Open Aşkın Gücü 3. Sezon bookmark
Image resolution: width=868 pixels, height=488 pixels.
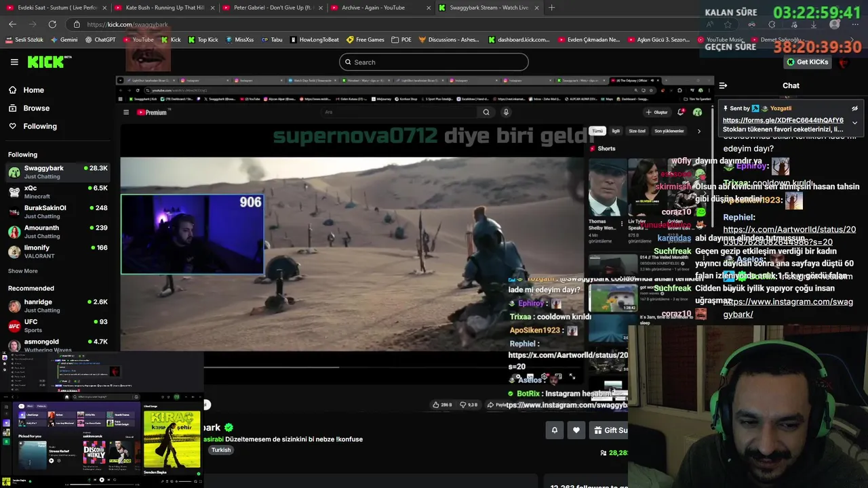coord(660,40)
